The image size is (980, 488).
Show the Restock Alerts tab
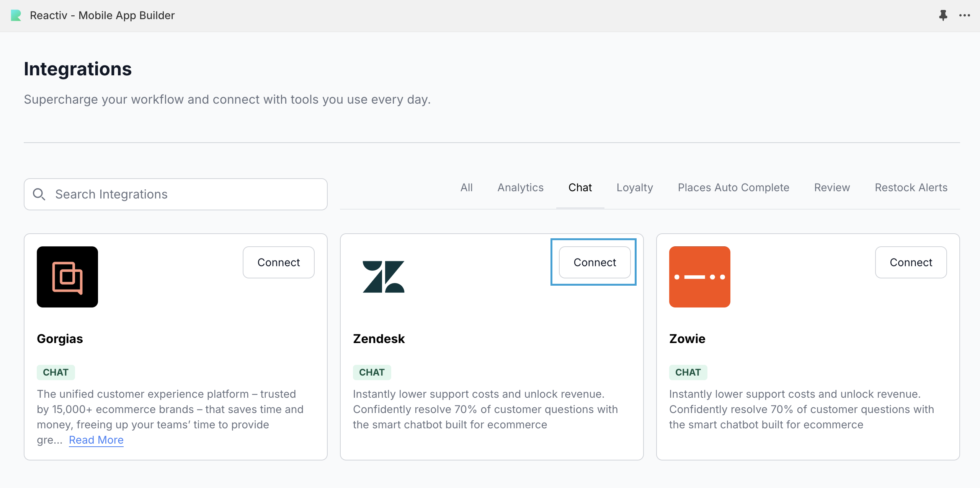tap(911, 187)
